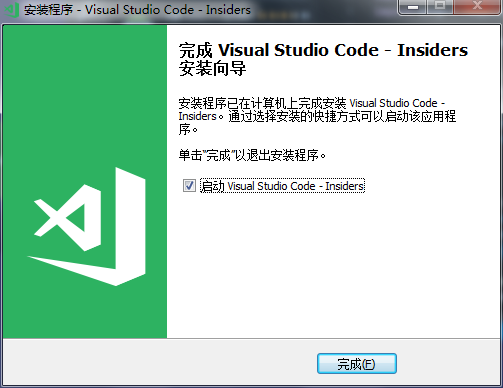Screen dimensions: 503x388
Task: Click the gray footer left of 完成(F)
Action: 160,362
